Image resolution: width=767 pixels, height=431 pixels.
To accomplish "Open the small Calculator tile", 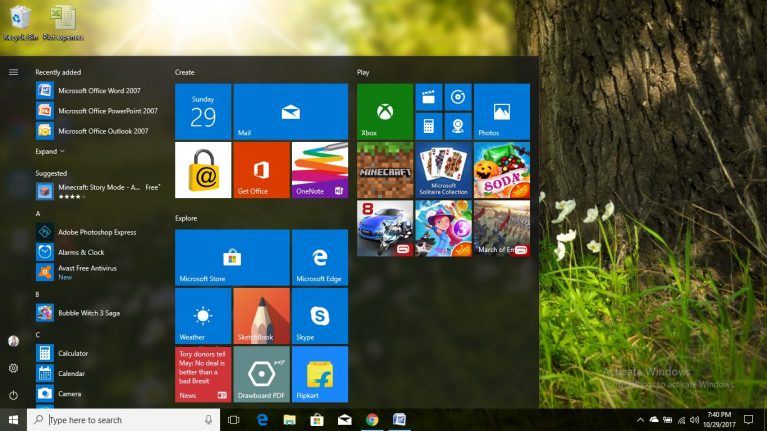I will point(429,126).
